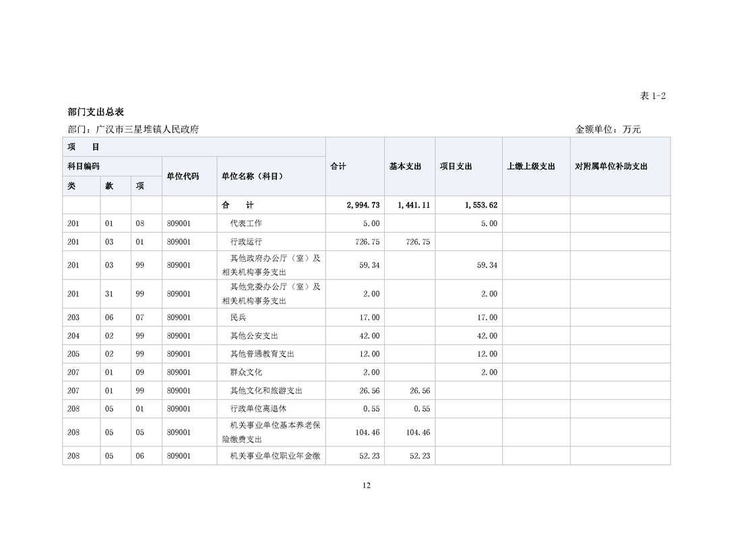
Task: Select the 项 sub-header cell
Action: tap(146, 186)
